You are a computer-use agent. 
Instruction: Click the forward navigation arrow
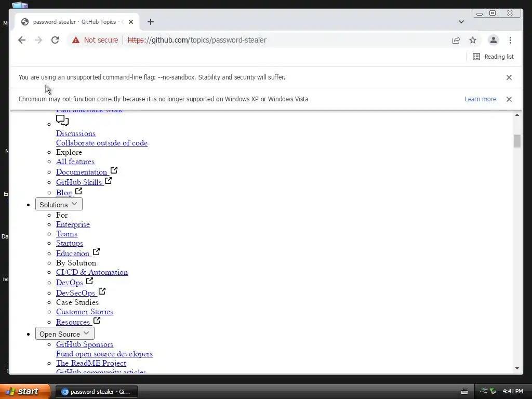click(38, 40)
